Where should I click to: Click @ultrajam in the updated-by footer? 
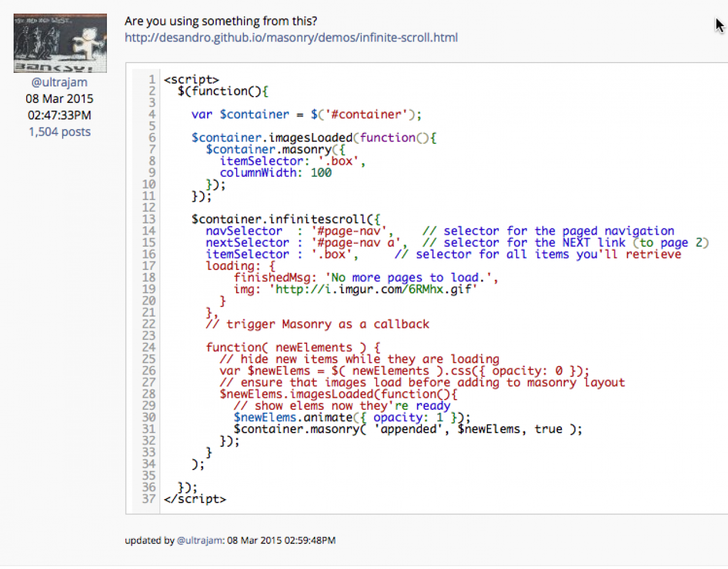[x=200, y=540]
